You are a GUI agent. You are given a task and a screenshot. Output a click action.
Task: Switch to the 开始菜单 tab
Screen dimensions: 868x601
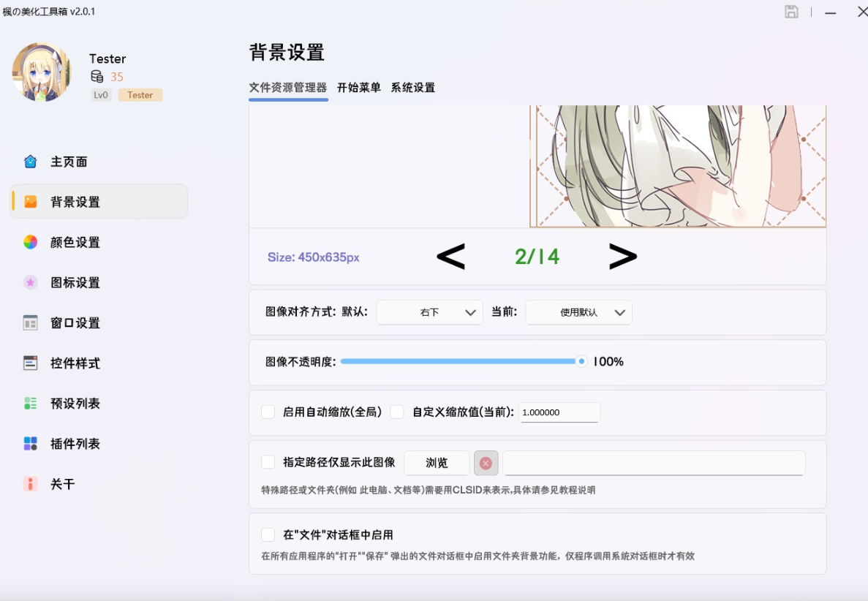[x=359, y=88]
